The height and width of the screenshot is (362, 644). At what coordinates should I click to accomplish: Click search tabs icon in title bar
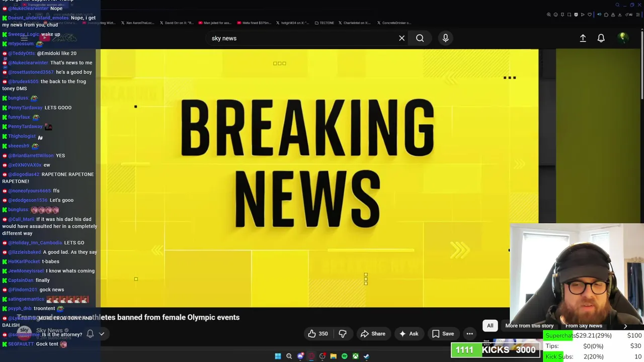point(617,5)
